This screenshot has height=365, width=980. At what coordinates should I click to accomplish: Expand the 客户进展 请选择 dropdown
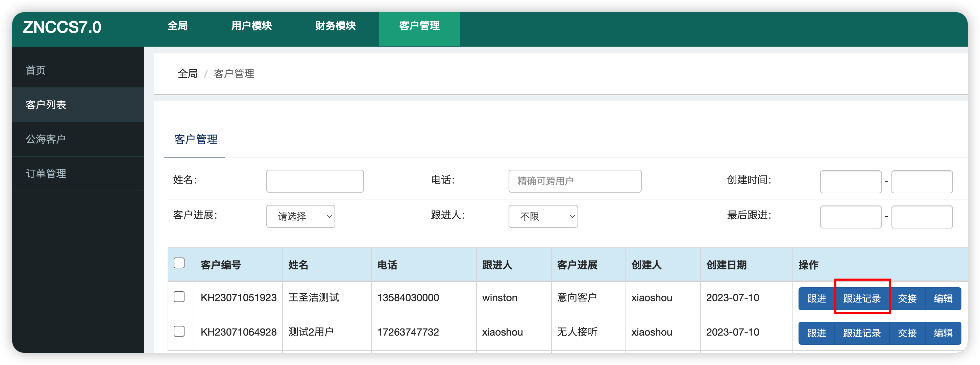tap(300, 216)
